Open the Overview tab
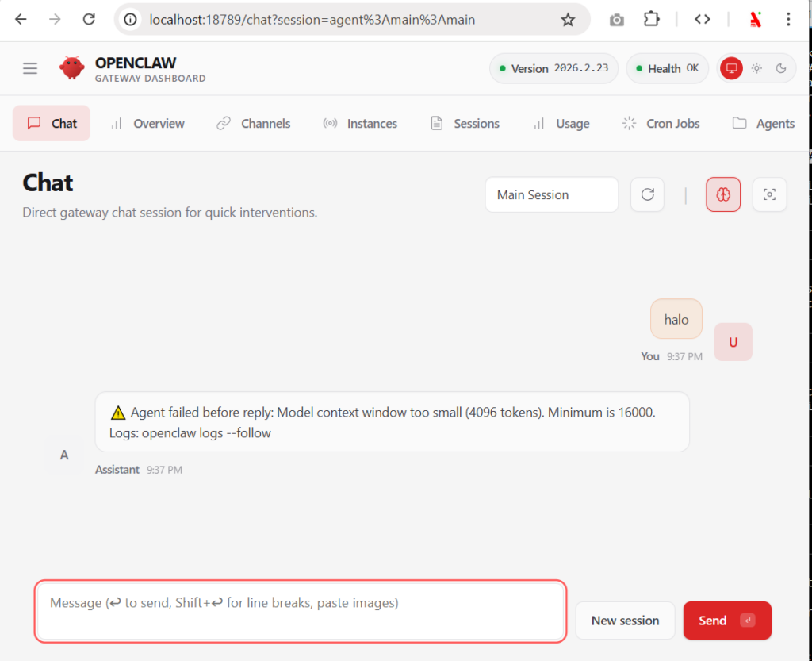 147,123
